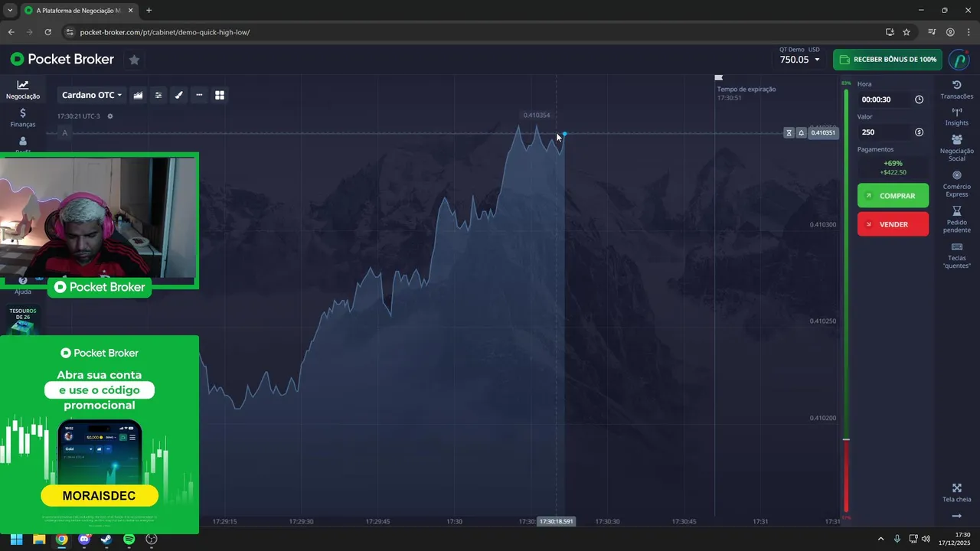The image size is (980, 551).
Task: Open the Transações history panel
Action: (956, 90)
